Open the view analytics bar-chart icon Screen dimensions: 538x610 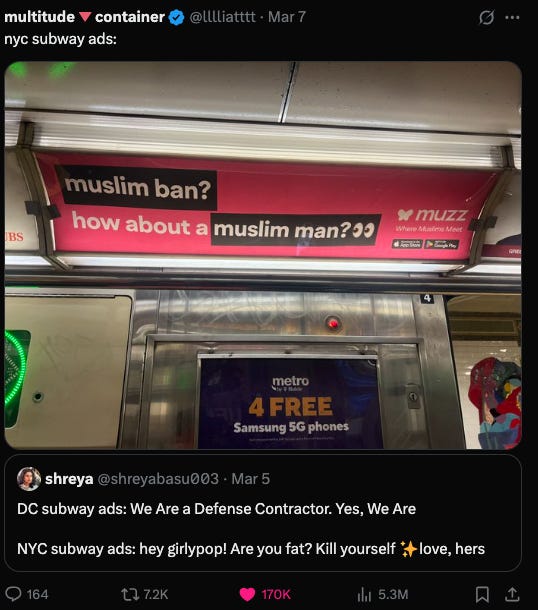coord(364,594)
